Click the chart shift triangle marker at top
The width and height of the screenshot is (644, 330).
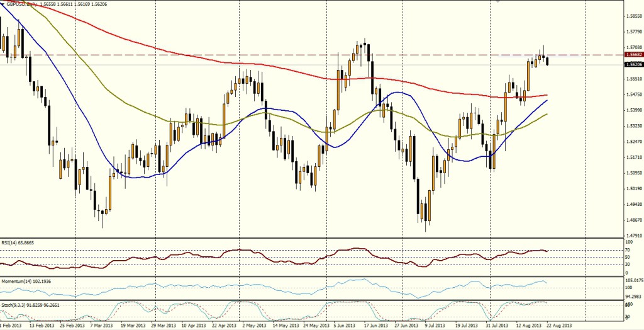(x=499, y=2)
